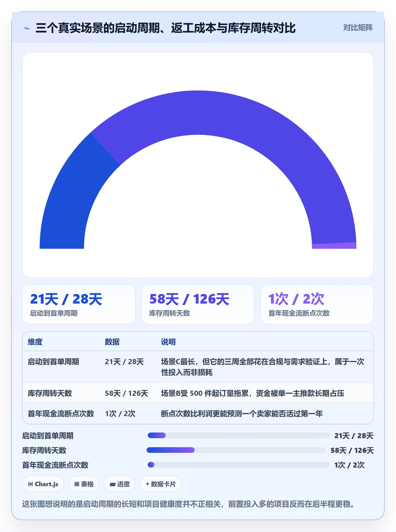Click the 对比矩阵 label in header
This screenshot has width=396, height=532.
[x=358, y=27]
